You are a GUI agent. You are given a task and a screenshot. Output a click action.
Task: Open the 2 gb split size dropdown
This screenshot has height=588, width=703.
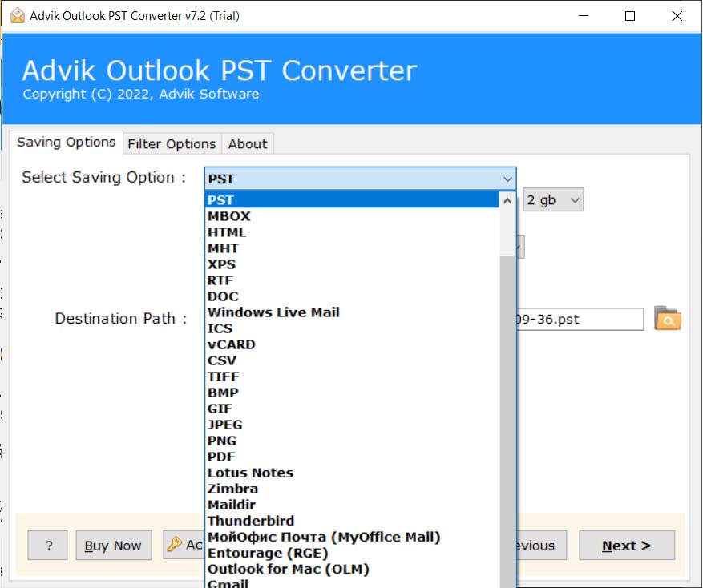point(553,200)
